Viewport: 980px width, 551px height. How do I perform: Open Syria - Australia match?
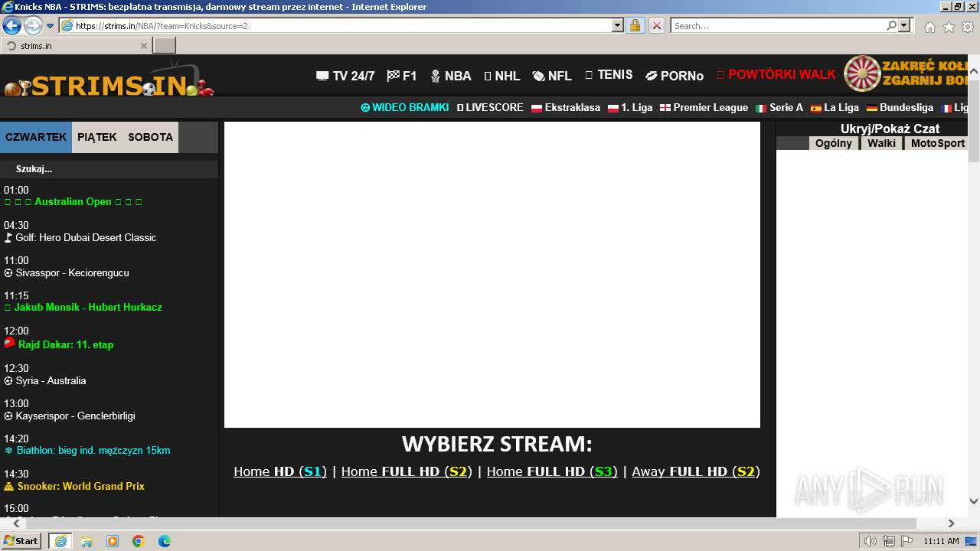coord(45,381)
